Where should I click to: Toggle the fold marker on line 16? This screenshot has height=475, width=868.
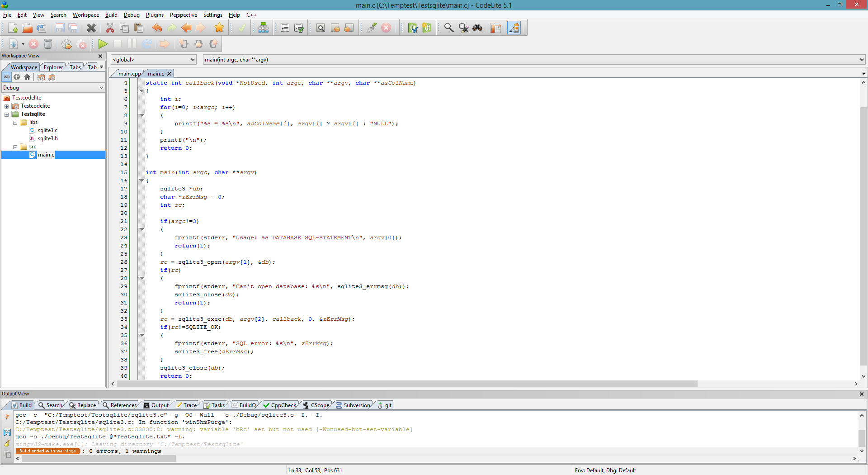(142, 180)
